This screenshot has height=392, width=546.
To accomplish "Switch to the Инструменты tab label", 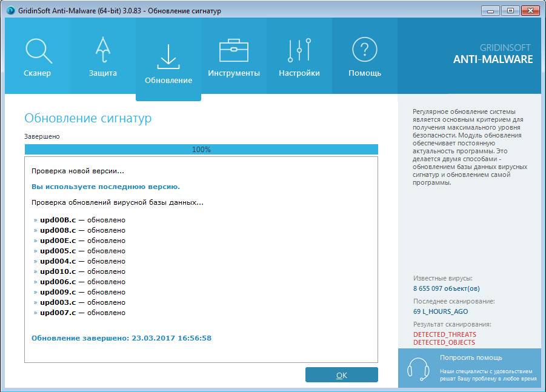I will [234, 73].
